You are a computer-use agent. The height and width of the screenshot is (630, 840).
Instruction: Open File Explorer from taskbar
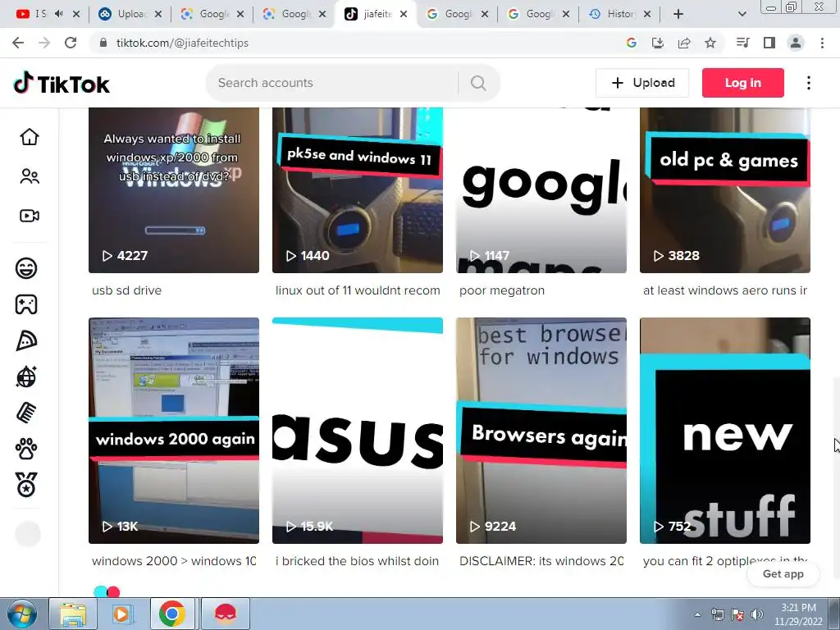tap(73, 614)
